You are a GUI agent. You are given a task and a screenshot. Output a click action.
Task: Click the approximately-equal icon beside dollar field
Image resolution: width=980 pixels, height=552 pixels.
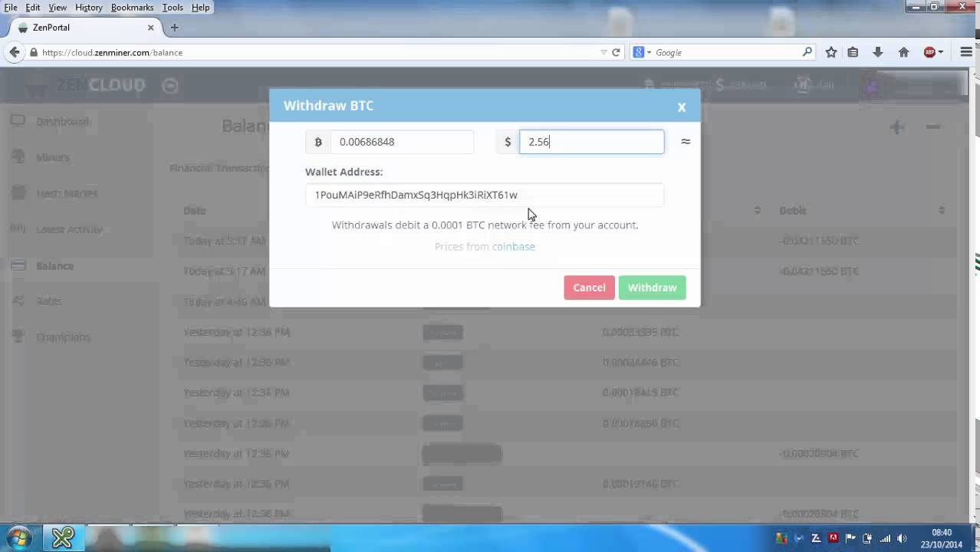tap(686, 142)
